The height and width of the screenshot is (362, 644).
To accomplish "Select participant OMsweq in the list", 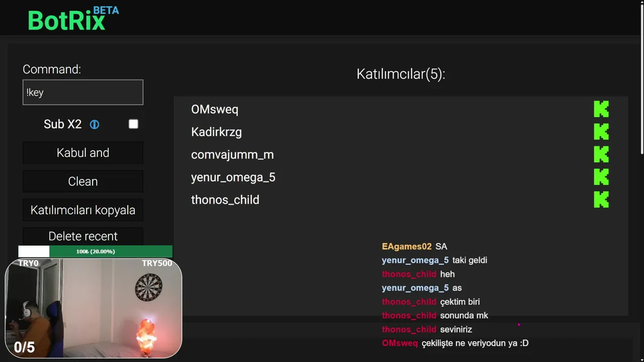I will pyautogui.click(x=215, y=109).
